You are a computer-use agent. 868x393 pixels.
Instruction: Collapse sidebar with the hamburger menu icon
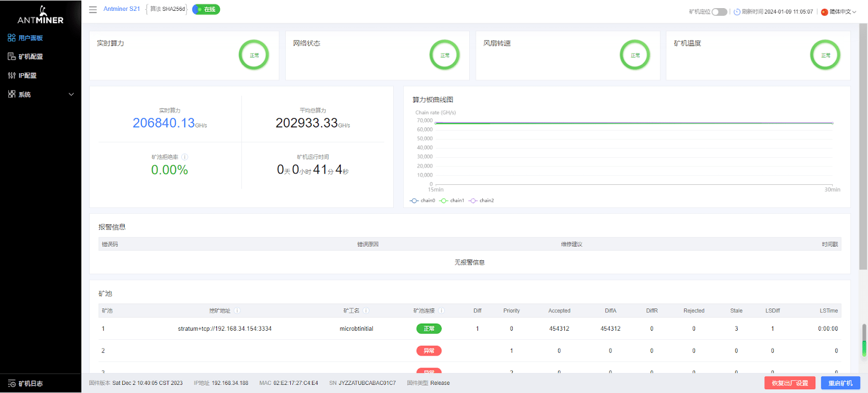point(93,10)
